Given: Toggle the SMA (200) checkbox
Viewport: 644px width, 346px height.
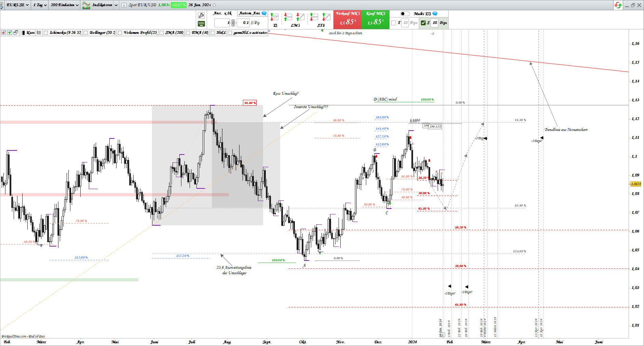Looking at the screenshot, I should (x=162, y=33).
